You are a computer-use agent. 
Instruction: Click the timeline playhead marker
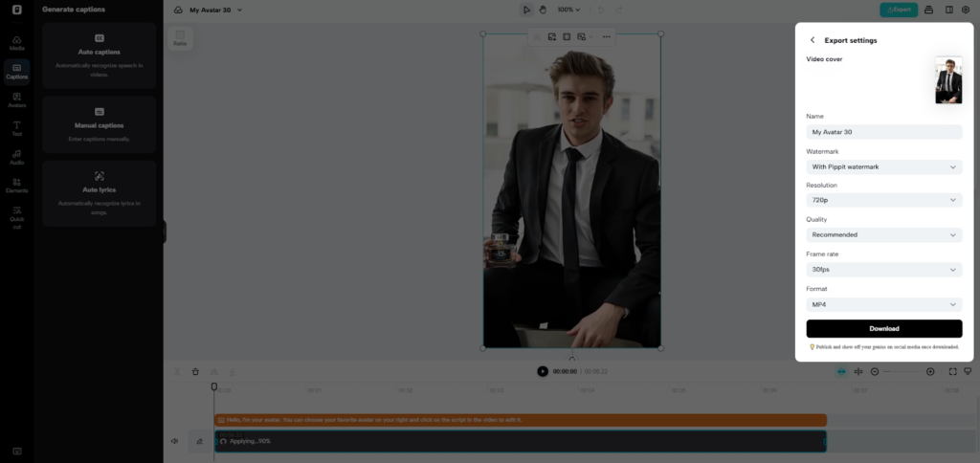[x=213, y=386]
